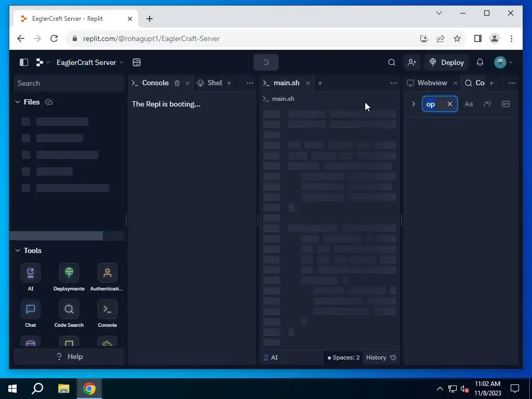Click the main.sh breadcrumb
This screenshot has height=399, width=532.
[278, 99]
